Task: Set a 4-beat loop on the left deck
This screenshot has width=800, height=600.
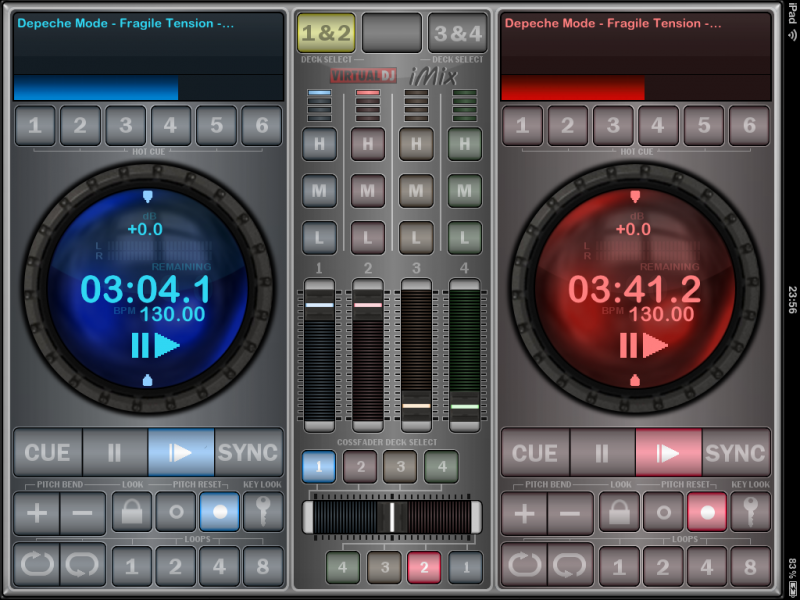Action: (219, 566)
